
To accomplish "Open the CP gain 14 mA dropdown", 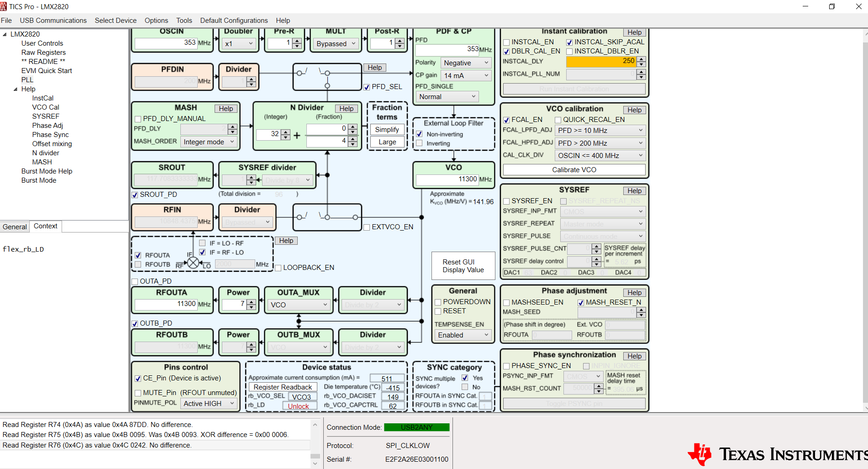I will [x=466, y=75].
